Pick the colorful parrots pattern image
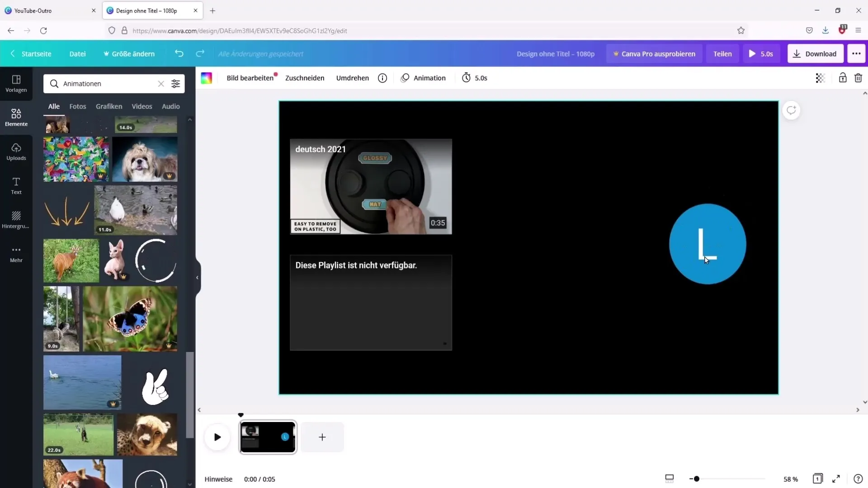The height and width of the screenshot is (488, 868). 76,159
